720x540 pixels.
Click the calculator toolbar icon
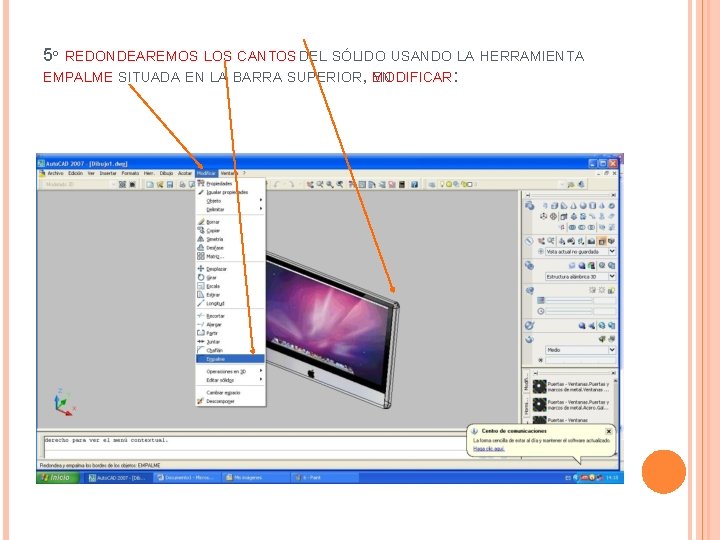[402, 184]
